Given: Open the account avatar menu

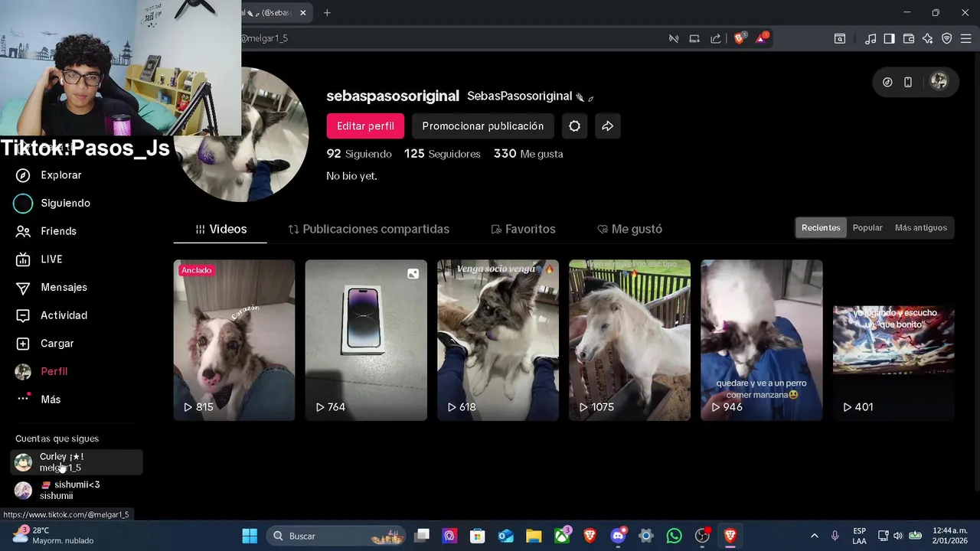Looking at the screenshot, I should pos(939,82).
